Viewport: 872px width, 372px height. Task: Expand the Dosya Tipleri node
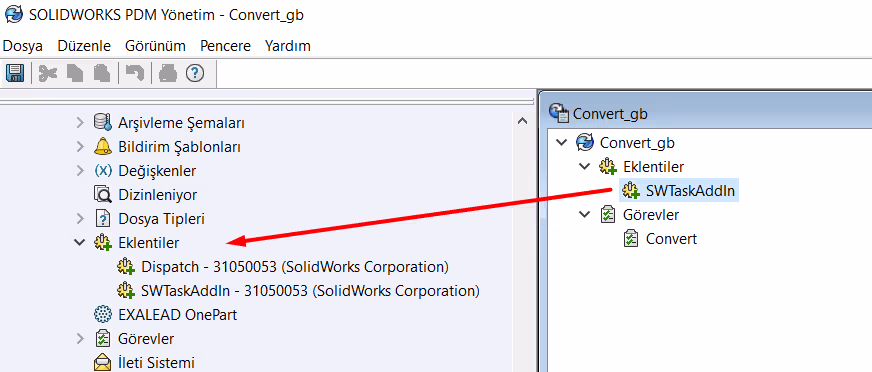80,219
